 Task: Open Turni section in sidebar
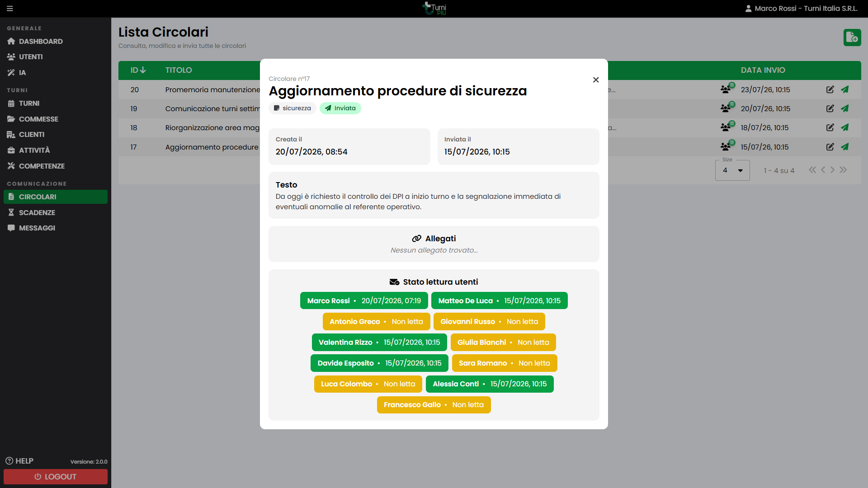pyautogui.click(x=56, y=103)
